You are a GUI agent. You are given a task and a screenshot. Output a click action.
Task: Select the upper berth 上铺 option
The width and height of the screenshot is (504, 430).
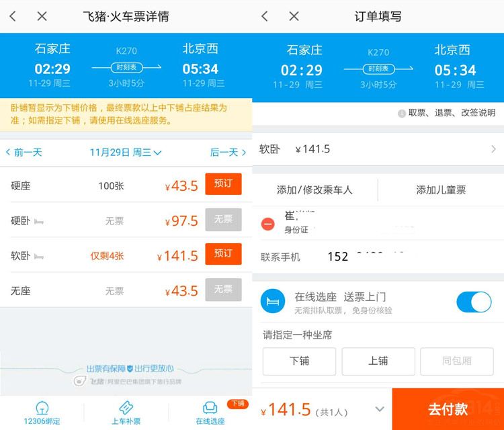click(x=378, y=361)
